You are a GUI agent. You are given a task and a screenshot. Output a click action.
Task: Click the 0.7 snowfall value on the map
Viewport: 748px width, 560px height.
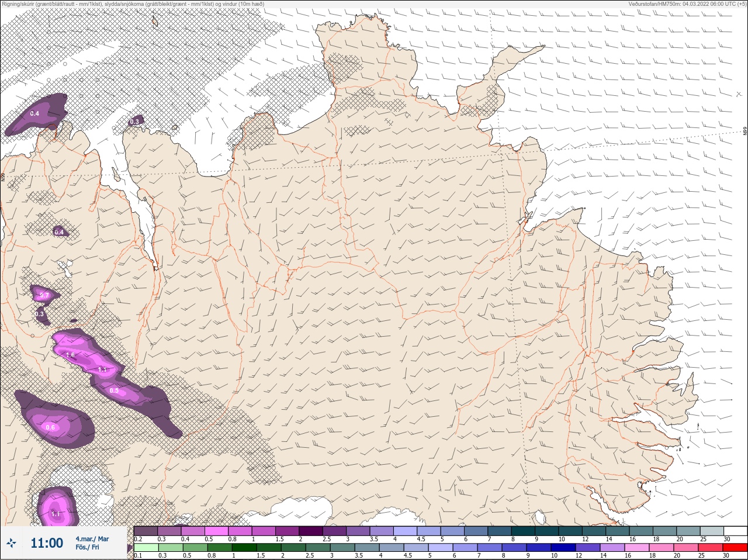click(44, 296)
